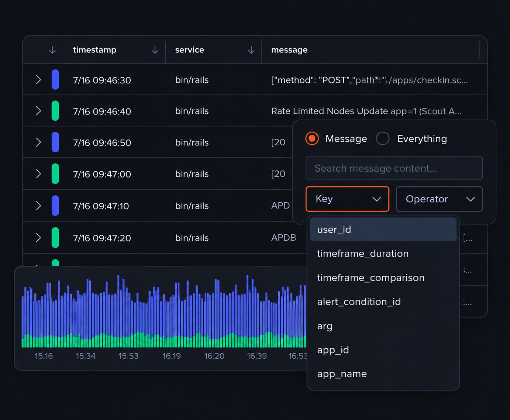
Task: Click timestamp 7/16 09:46:30
Action: (x=102, y=80)
